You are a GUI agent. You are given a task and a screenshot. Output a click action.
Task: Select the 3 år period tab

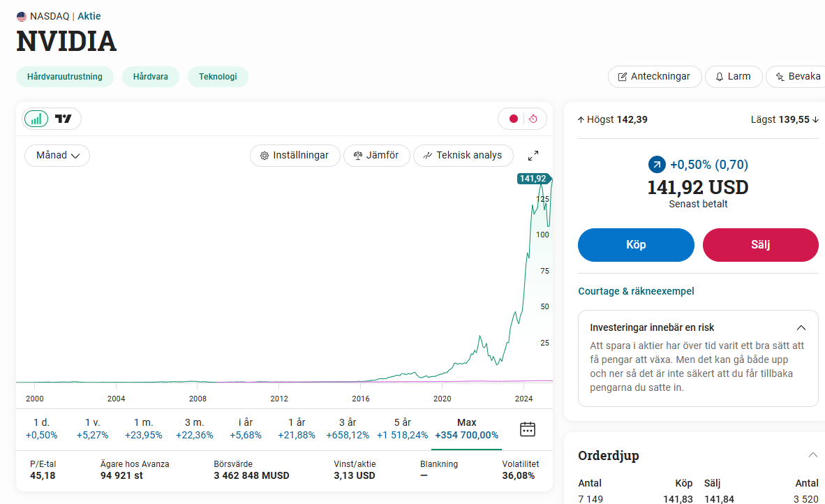point(348,429)
